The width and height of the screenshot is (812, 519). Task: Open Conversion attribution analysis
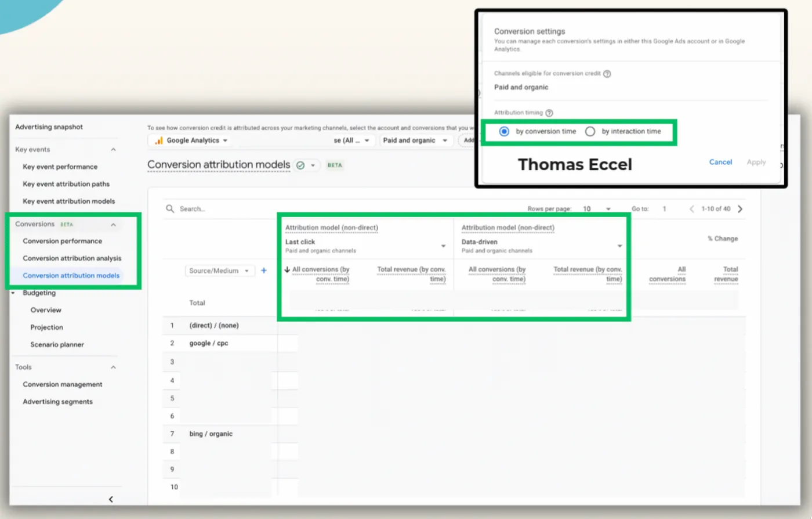point(72,258)
